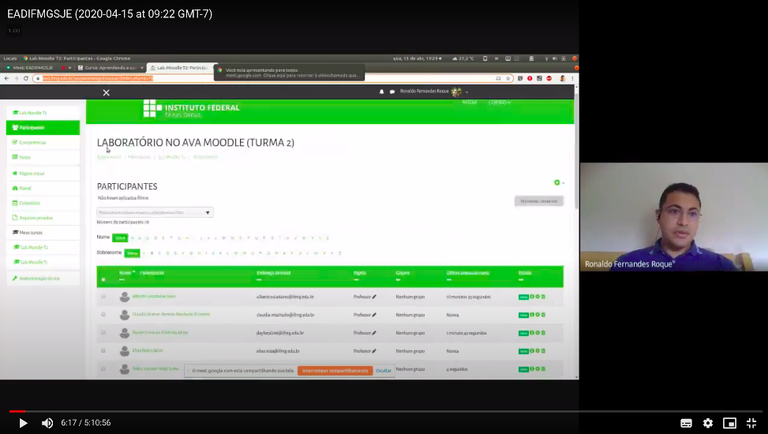
Task: Tick the checkbox beside the first participant
Action: tap(103, 297)
